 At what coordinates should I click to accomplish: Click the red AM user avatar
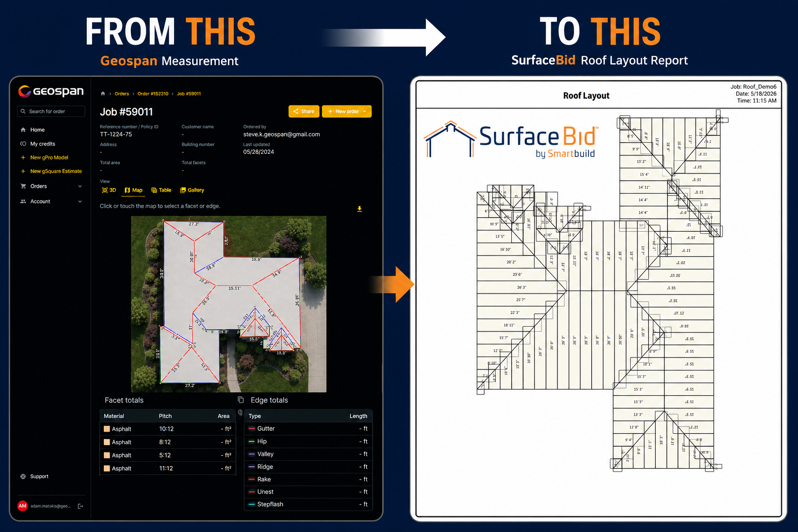pyautogui.click(x=22, y=506)
